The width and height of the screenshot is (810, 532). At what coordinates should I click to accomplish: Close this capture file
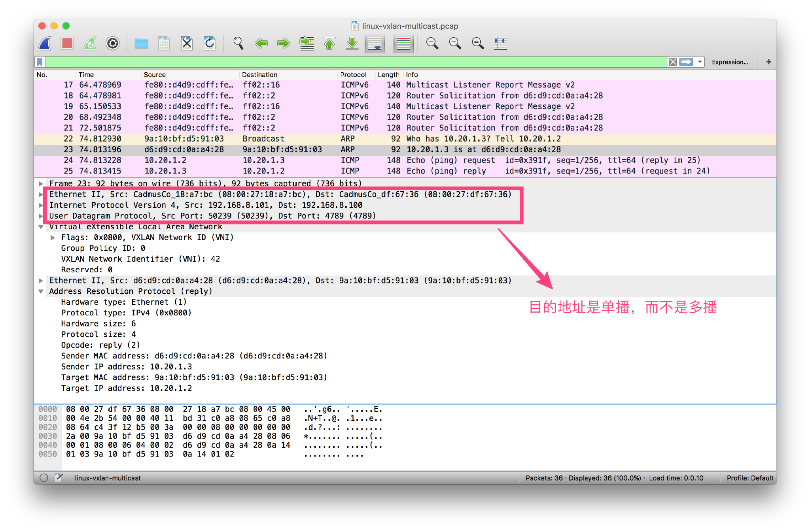[x=187, y=43]
